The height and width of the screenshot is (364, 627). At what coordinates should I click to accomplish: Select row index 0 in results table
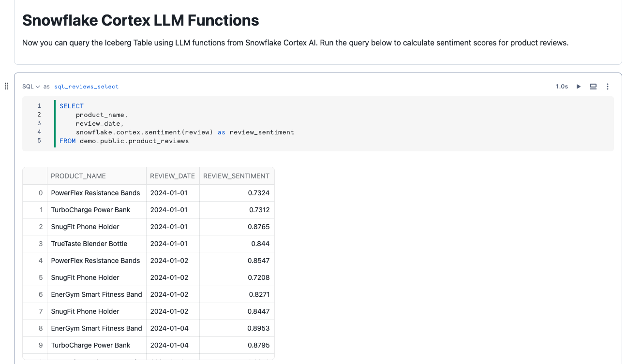(x=41, y=193)
